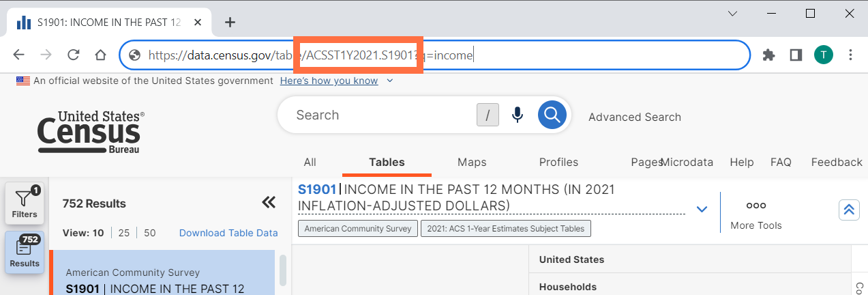Click the blue search magnifier button
868x295 pixels.
[x=552, y=115]
